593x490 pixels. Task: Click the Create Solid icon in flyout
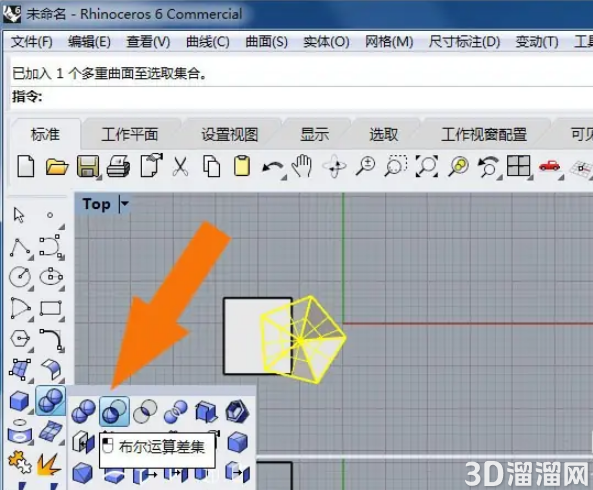[x=206, y=412]
